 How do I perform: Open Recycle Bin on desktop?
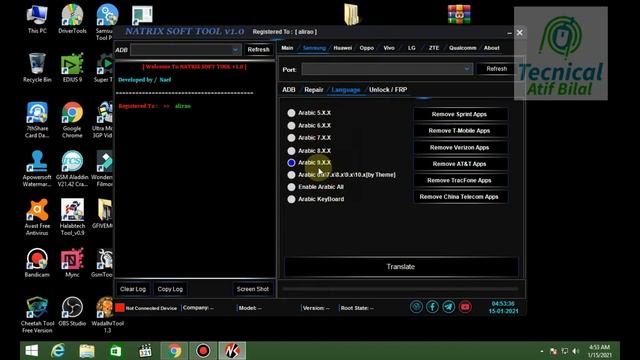coord(37,67)
